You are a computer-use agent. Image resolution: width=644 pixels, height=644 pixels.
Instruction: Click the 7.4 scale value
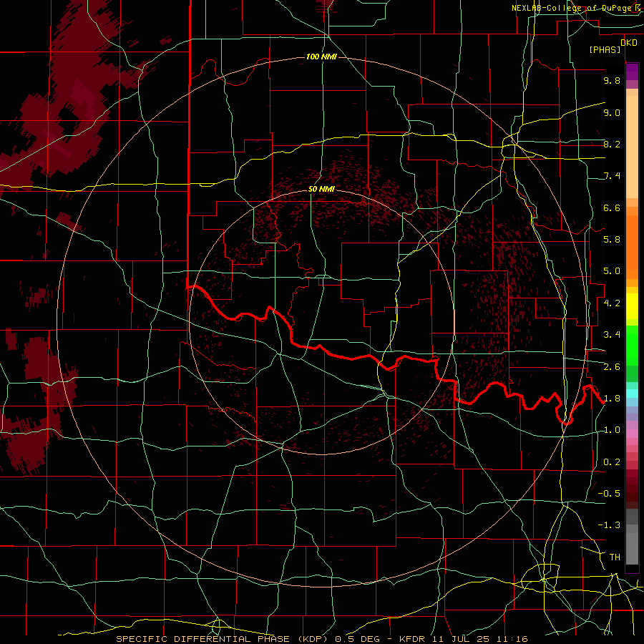[612, 176]
